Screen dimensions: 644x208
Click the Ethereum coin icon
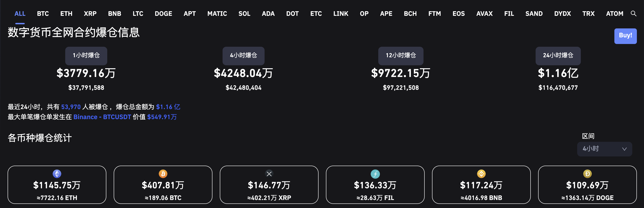(x=57, y=174)
